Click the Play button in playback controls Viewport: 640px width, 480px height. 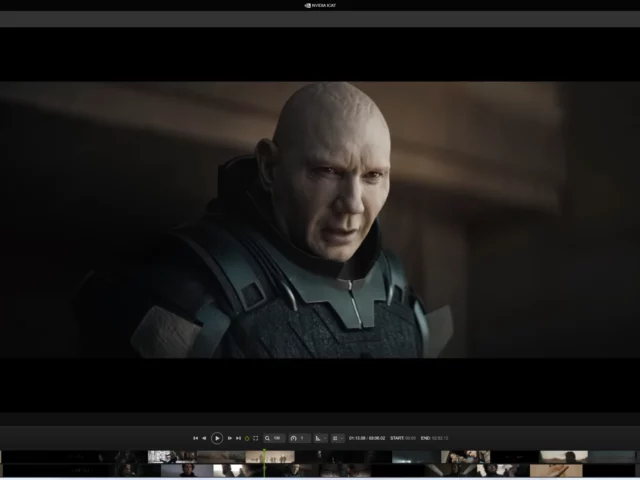(x=217, y=438)
